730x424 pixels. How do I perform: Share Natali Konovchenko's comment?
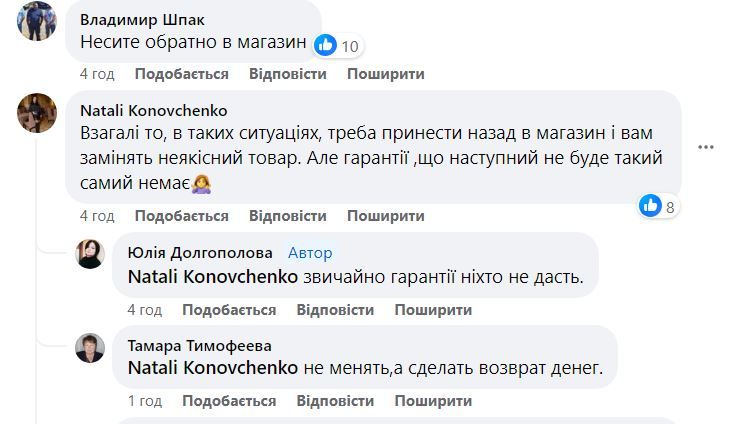[386, 216]
